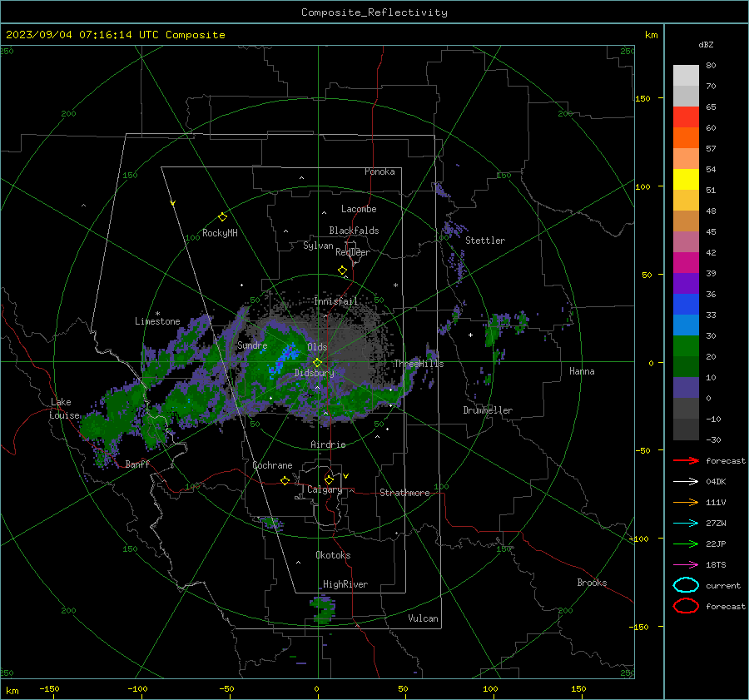Click the HighRiver city label
749x700 pixels.
pyautogui.click(x=345, y=584)
